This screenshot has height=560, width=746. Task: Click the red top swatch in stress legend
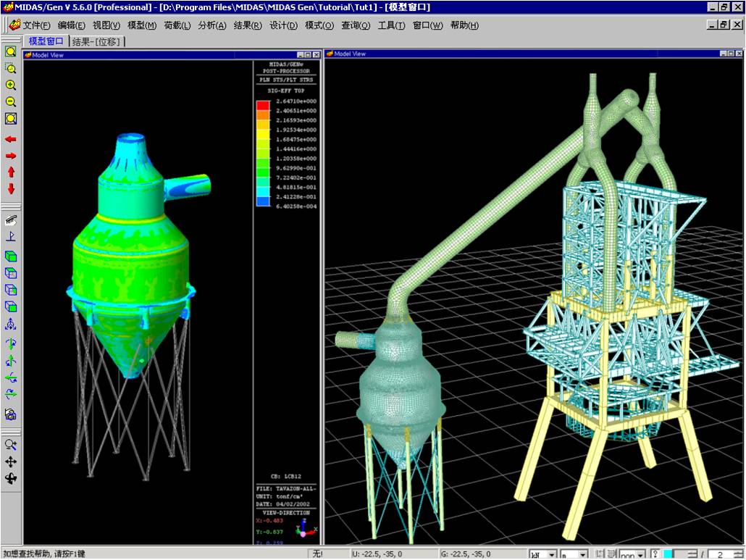263,106
